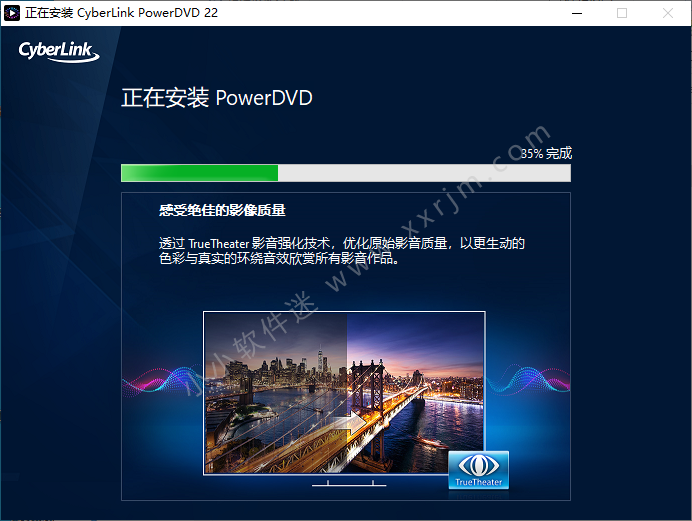Click the CyberLink logo
692x521 pixels.
pos(59,52)
